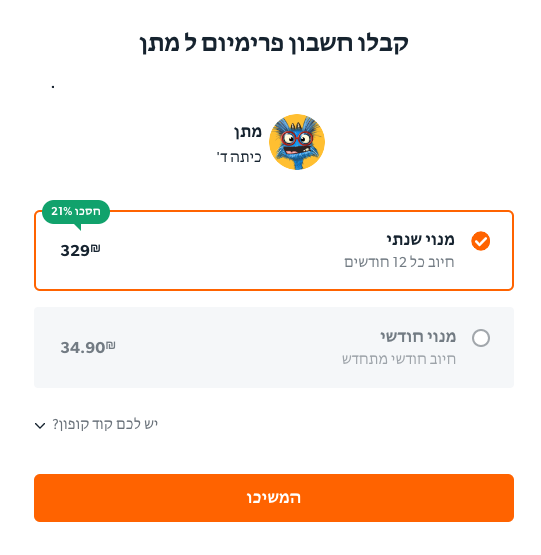Click the ₪329 annual price
Image resolution: width=541 pixels, height=555 pixels.
pos(80,250)
